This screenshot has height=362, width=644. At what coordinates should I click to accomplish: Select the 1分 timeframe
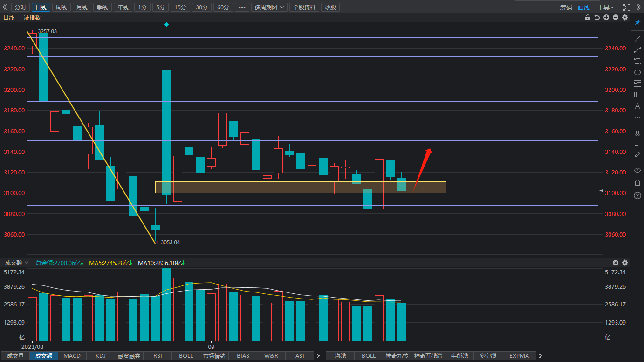click(x=142, y=7)
